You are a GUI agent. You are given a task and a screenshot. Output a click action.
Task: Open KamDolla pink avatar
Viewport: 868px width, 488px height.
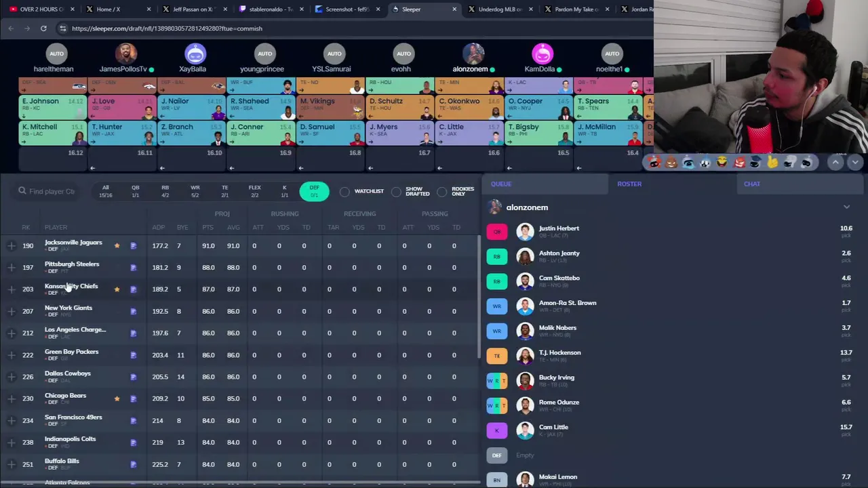pos(542,54)
